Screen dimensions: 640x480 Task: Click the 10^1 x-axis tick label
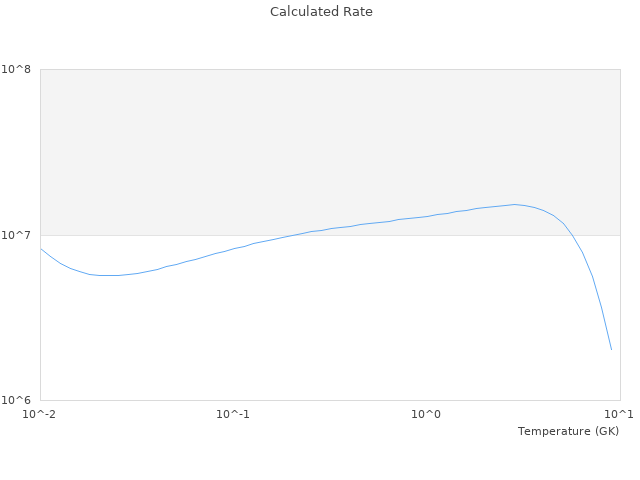tap(620, 415)
